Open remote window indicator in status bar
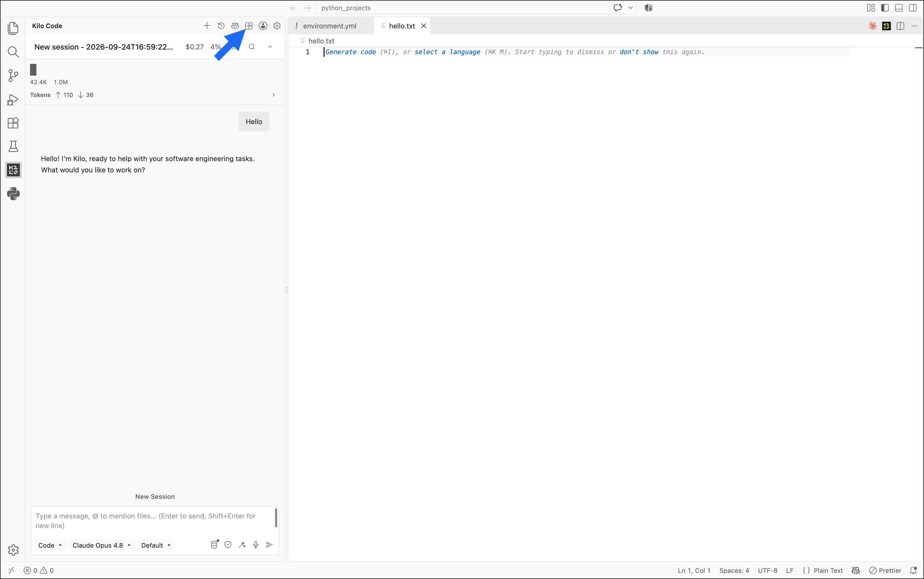This screenshot has width=924, height=579. (x=11, y=570)
